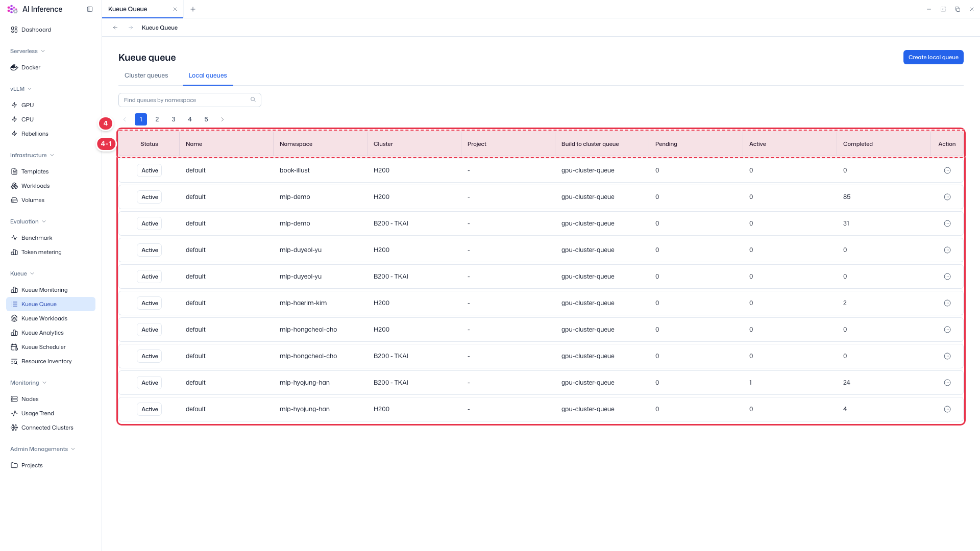Collapse the Monitoring sidebar section
Image resolution: width=980 pixels, height=551 pixels.
pos(29,383)
